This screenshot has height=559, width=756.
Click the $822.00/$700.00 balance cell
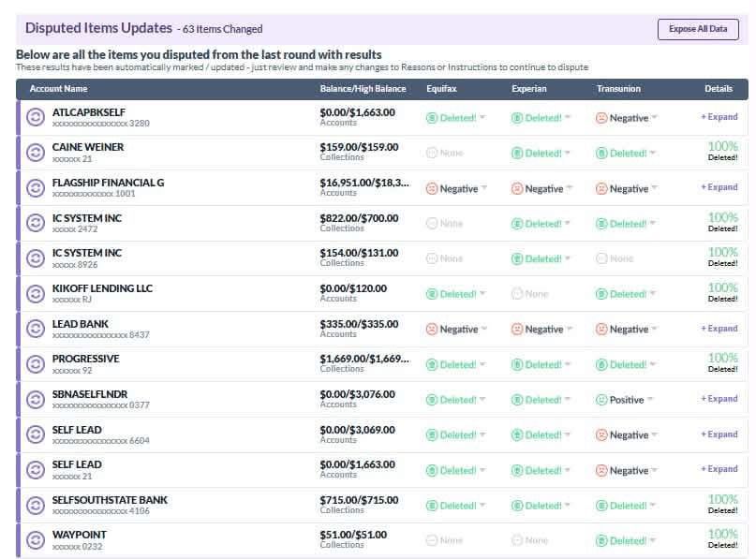pyautogui.click(x=359, y=218)
